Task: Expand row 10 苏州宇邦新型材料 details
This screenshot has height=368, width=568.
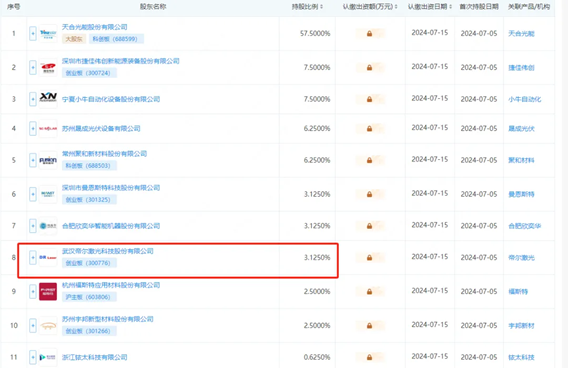Action: click(x=33, y=326)
